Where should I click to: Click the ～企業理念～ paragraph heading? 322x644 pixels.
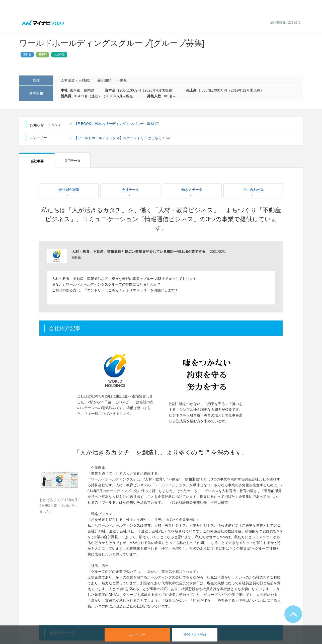point(98,468)
